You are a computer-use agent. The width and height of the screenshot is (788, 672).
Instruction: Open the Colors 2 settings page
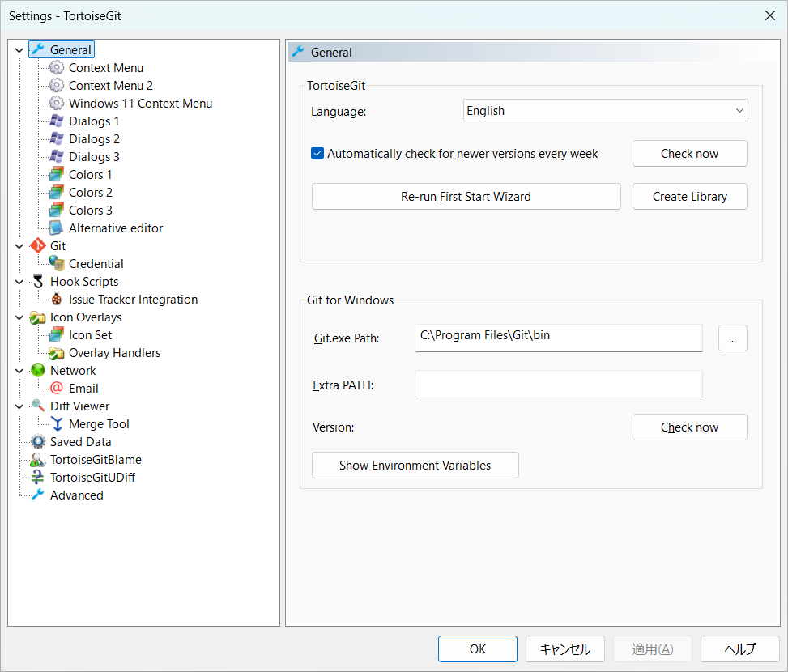(x=91, y=193)
